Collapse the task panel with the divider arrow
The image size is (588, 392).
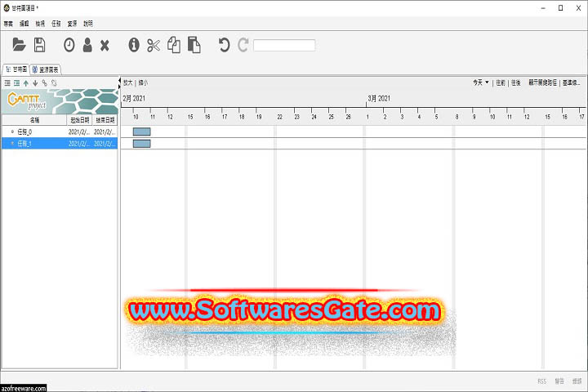click(119, 81)
